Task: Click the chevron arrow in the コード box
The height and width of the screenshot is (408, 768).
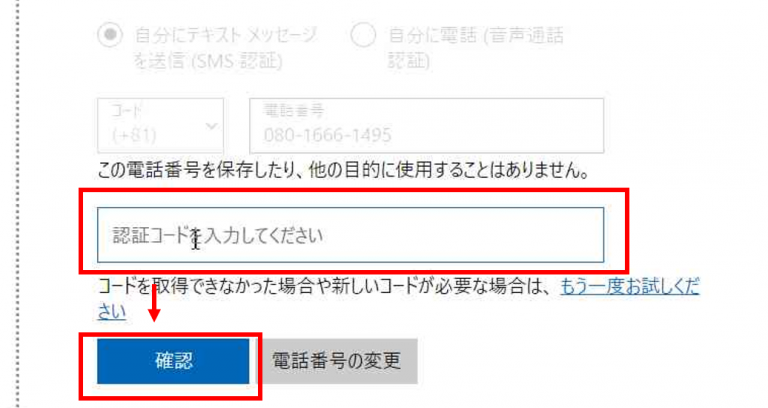Action: (211, 126)
